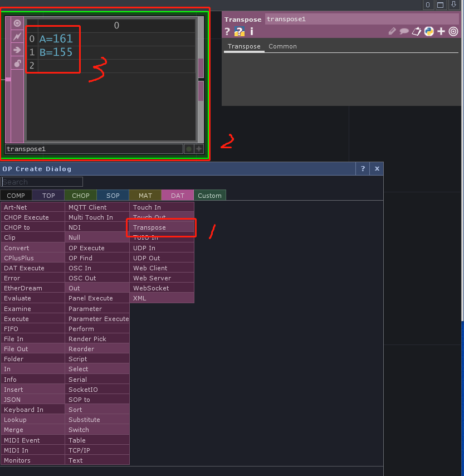Click the plus icon in the parameter dialog
The height and width of the screenshot is (476, 464).
point(440,32)
